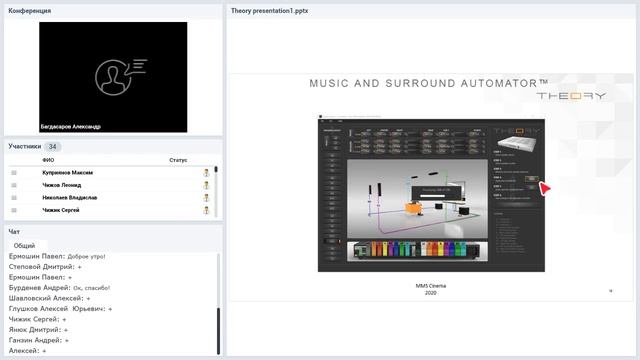
Task: Click chat message from Шавловский Алексей
Action: (x=49, y=298)
